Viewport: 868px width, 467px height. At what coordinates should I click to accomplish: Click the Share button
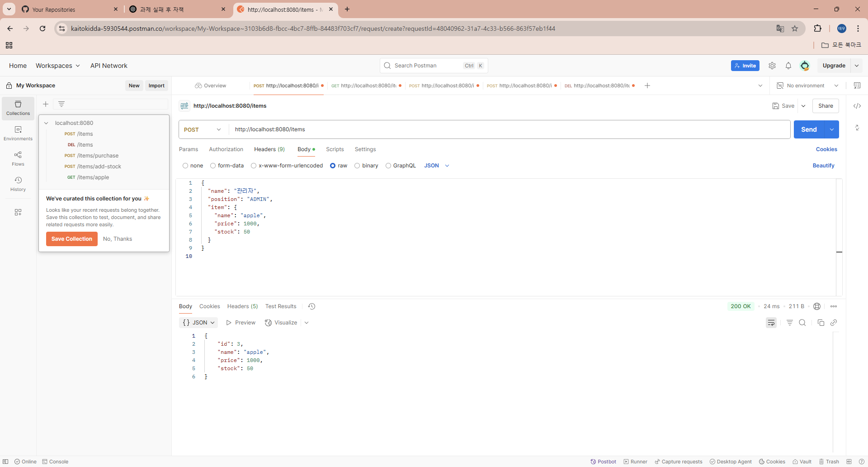click(x=826, y=106)
